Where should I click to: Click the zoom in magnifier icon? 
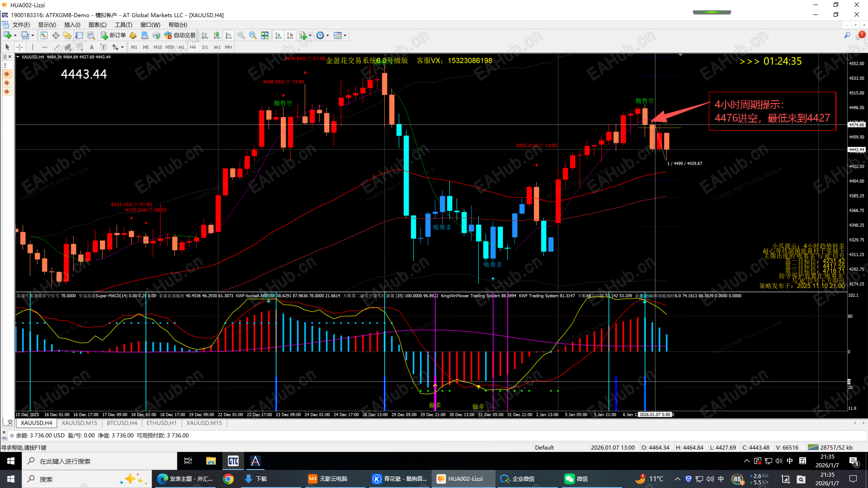pyautogui.click(x=241, y=35)
